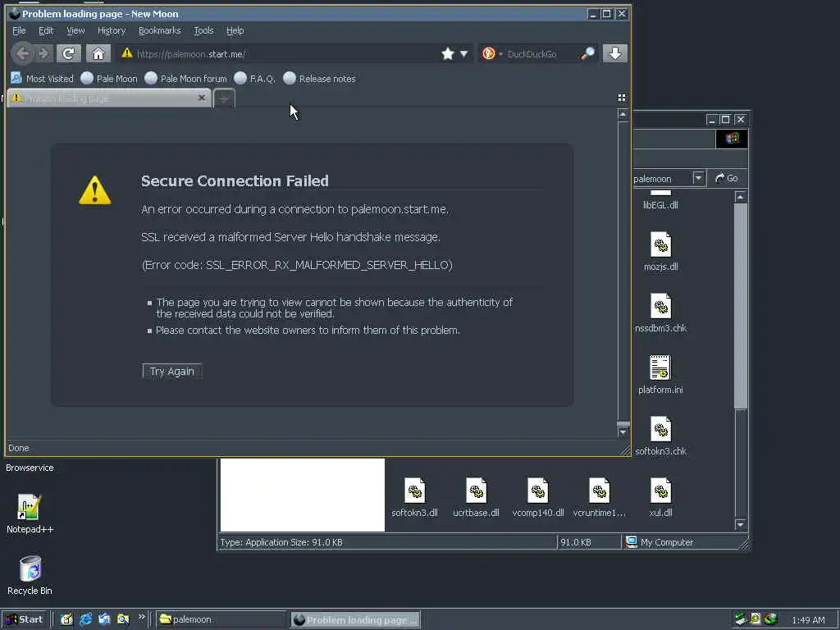840x630 pixels.
Task: Click the warning icon in the address bar
Action: tap(127, 53)
